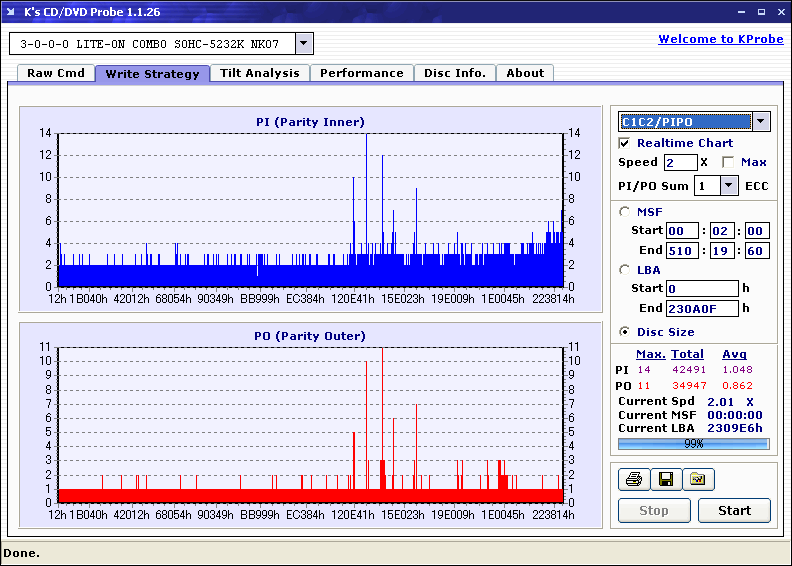This screenshot has height=566, width=792.
Task: Choose the Disc Size radio option
Action: [625, 332]
